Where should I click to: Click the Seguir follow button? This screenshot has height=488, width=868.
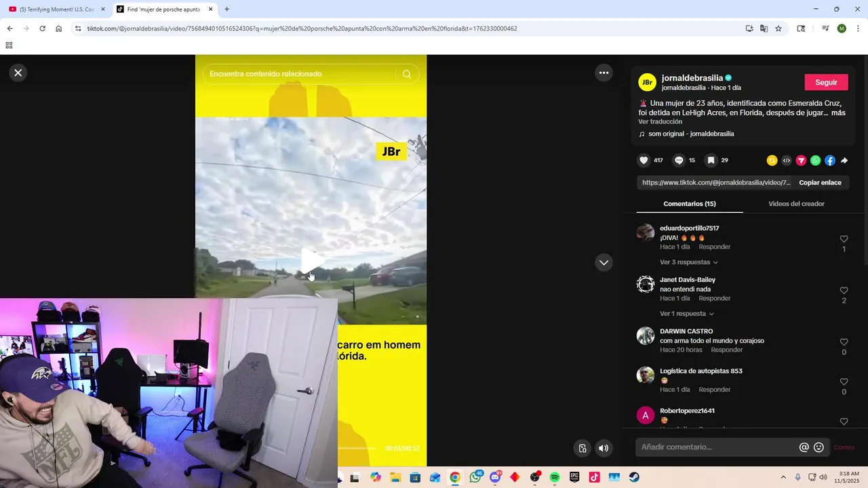point(826,82)
